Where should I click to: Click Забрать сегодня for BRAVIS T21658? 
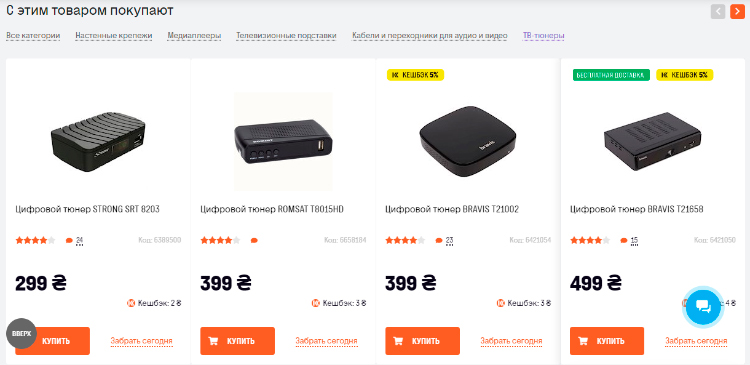(x=696, y=341)
